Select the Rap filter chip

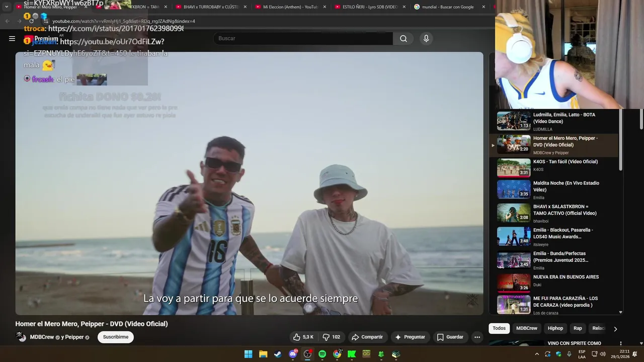(578, 328)
